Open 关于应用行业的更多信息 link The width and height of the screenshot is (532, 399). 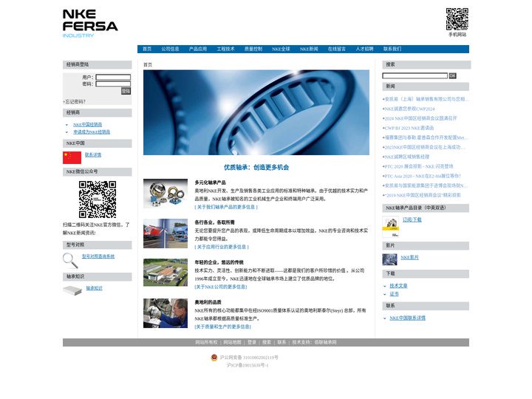click(x=222, y=247)
